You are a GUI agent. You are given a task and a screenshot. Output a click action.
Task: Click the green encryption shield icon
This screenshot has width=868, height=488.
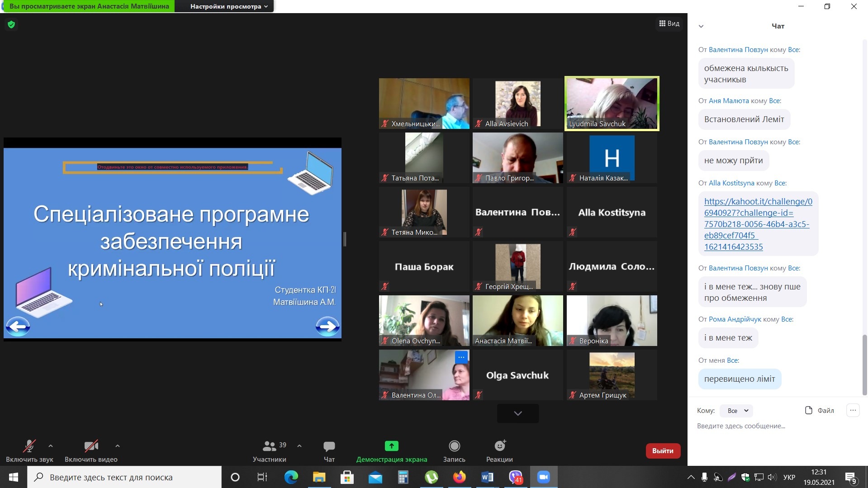point(11,24)
